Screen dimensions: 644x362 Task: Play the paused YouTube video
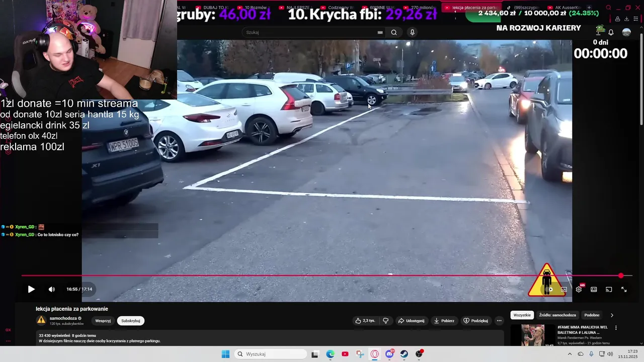31,289
